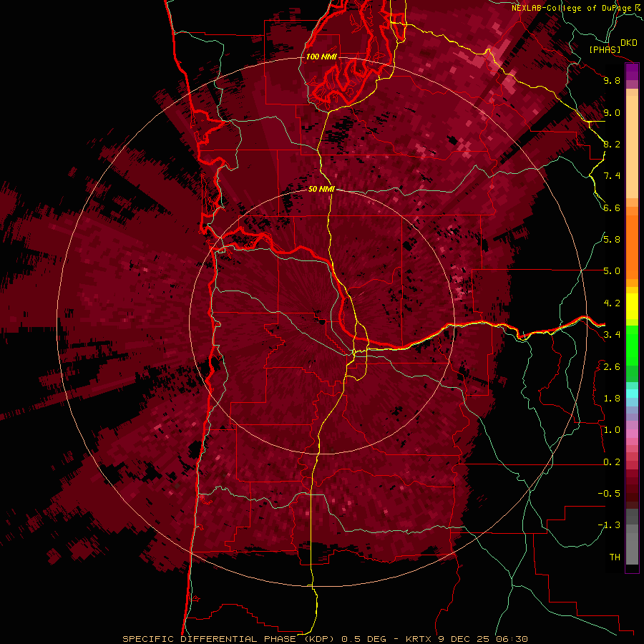Pick the bright green band of the color scale

tap(632, 346)
